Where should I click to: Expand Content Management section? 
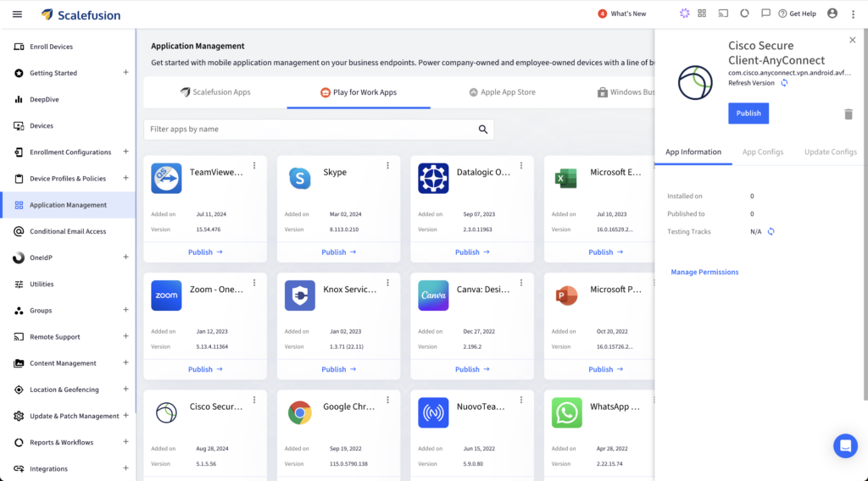pyautogui.click(x=125, y=362)
